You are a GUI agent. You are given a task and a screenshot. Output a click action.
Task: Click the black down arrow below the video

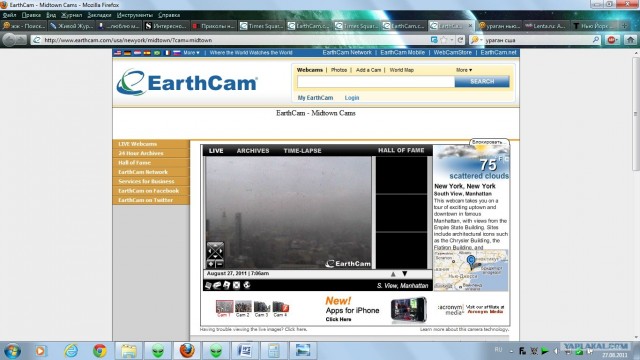(404, 273)
